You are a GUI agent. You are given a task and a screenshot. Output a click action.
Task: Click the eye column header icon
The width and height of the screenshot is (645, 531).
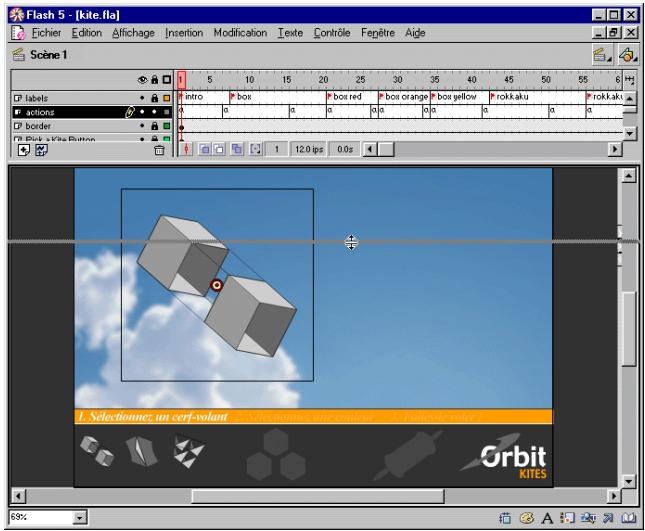click(142, 80)
